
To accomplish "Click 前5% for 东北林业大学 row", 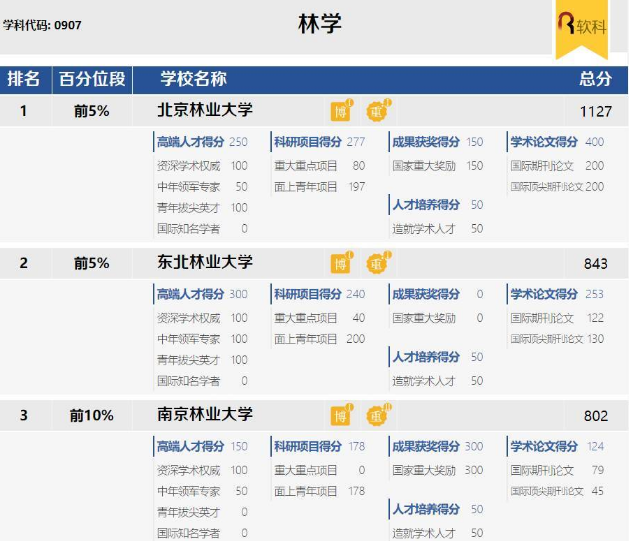I will coord(91,263).
